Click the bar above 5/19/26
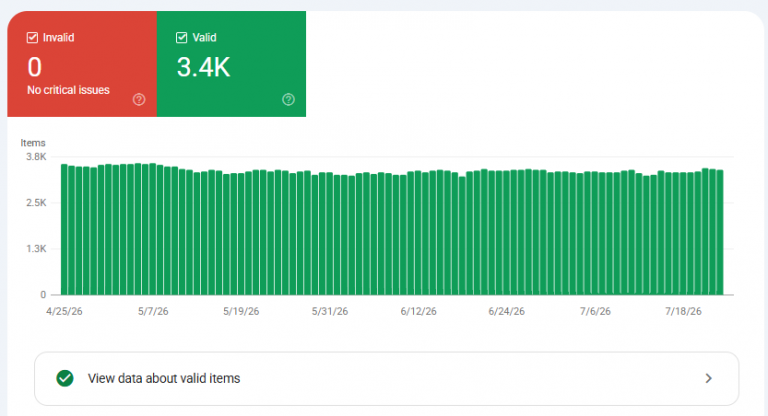Viewport: 768px width, 416px height. tap(241, 234)
